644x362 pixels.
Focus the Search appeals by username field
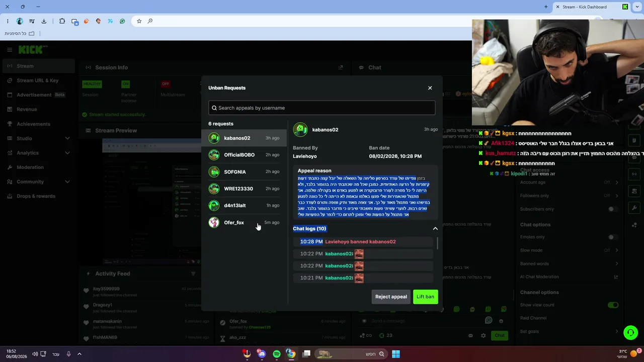tap(322, 108)
